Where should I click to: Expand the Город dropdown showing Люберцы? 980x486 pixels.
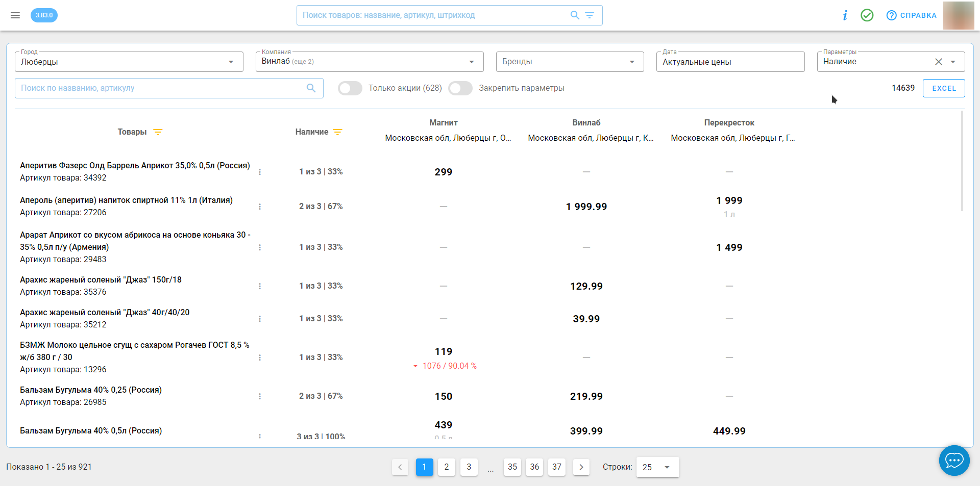pyautogui.click(x=129, y=62)
